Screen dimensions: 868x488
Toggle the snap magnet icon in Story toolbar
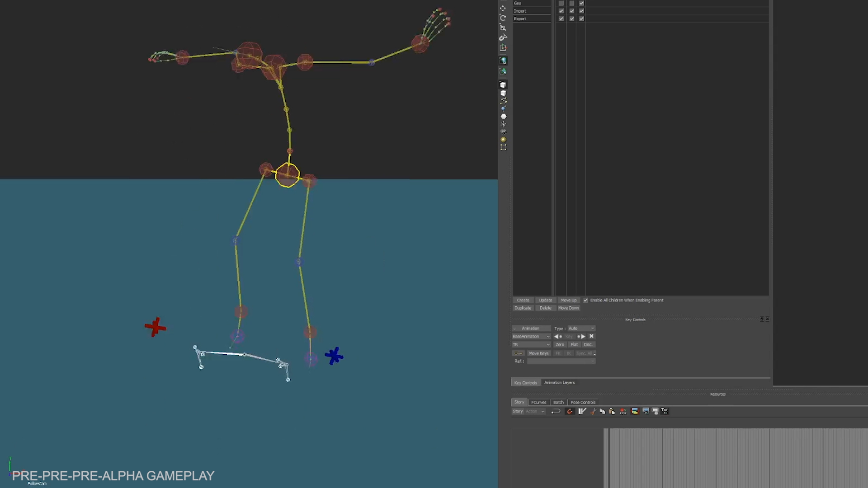coord(570,411)
